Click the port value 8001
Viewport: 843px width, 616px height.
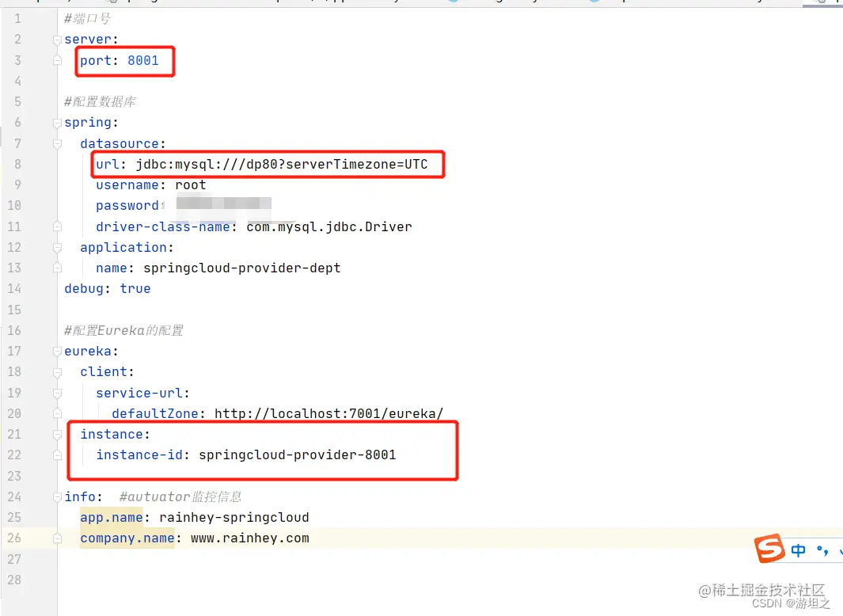click(143, 61)
